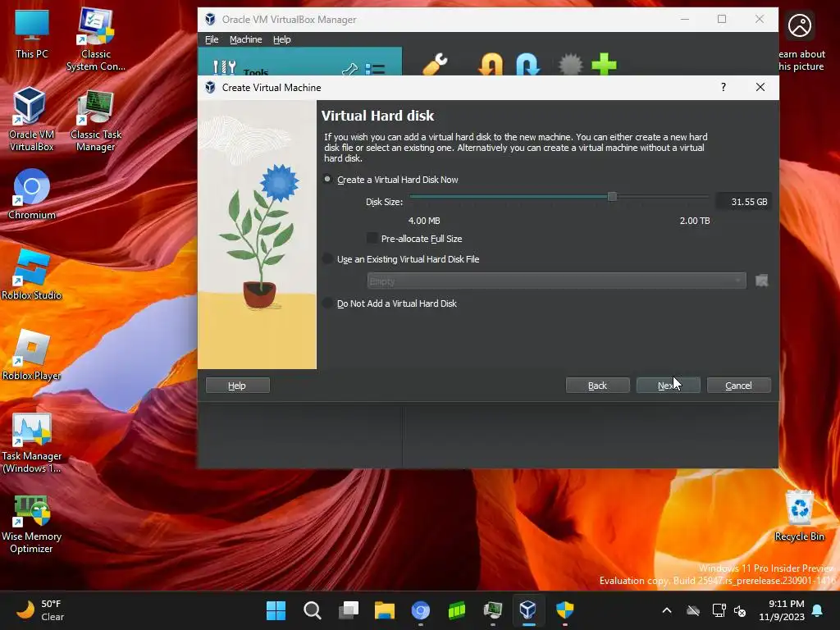Switch to Chromium on the taskbar

421,610
